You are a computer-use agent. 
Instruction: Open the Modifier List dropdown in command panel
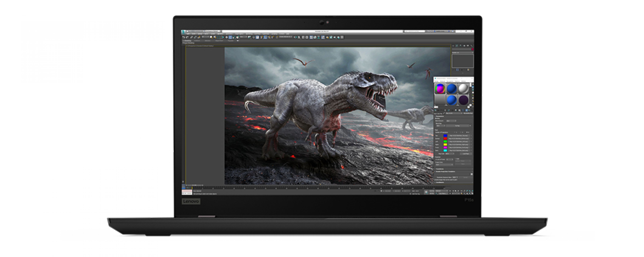coord(462,53)
